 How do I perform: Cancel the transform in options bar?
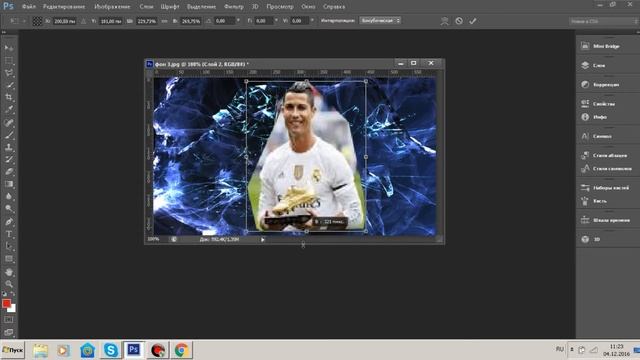coord(459,21)
